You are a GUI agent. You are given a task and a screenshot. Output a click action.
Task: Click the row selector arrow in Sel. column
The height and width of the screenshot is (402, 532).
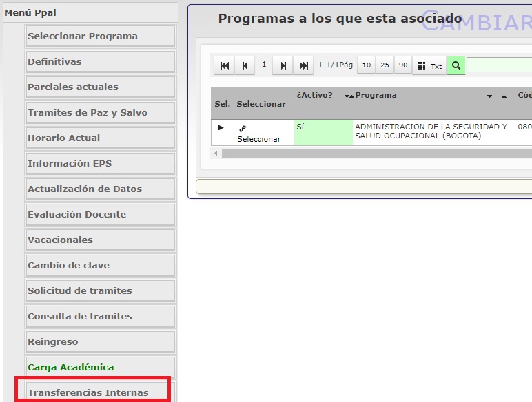click(221, 128)
